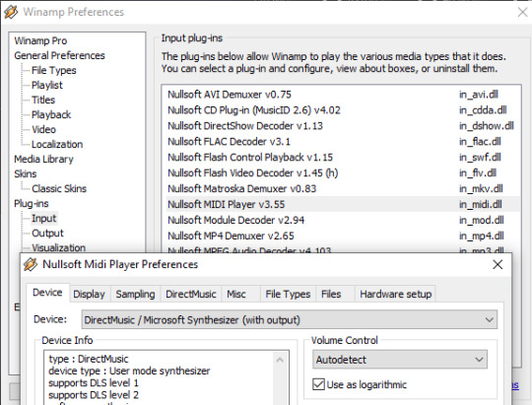Click the Nullsoft Midi Player Preferences title icon
Viewport: 532px width, 405px height.
pos(31,264)
